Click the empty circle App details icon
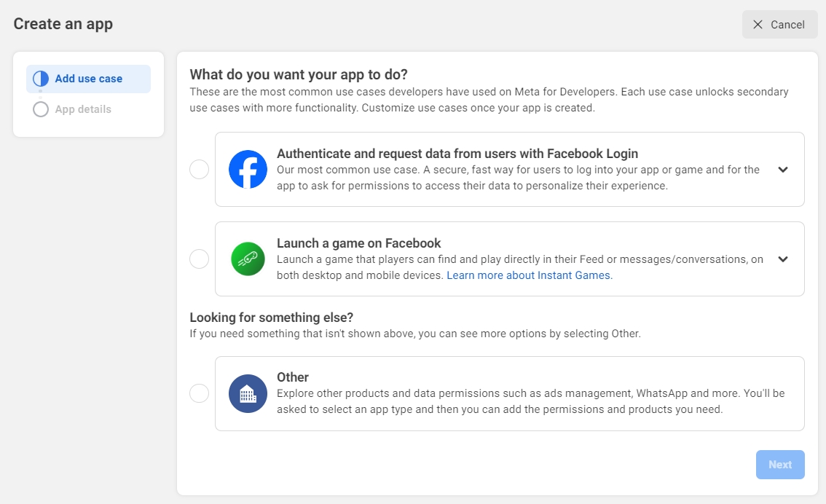 [41, 109]
